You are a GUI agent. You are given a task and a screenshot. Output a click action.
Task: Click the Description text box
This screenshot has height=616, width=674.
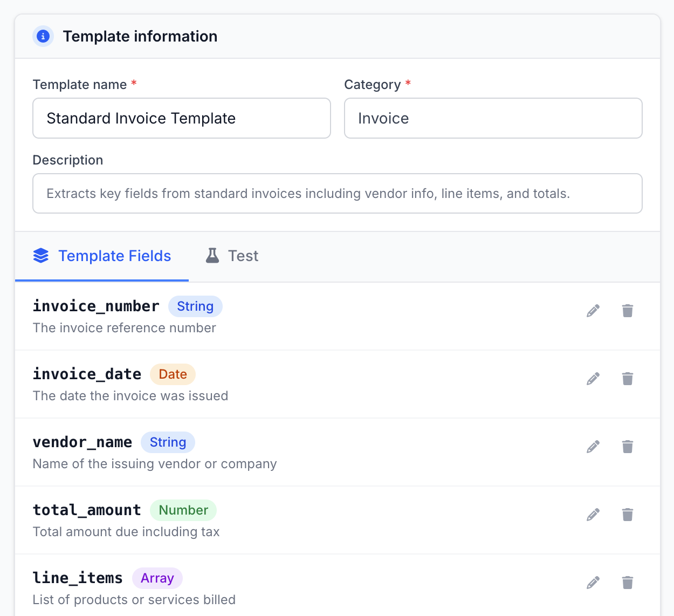tap(337, 193)
